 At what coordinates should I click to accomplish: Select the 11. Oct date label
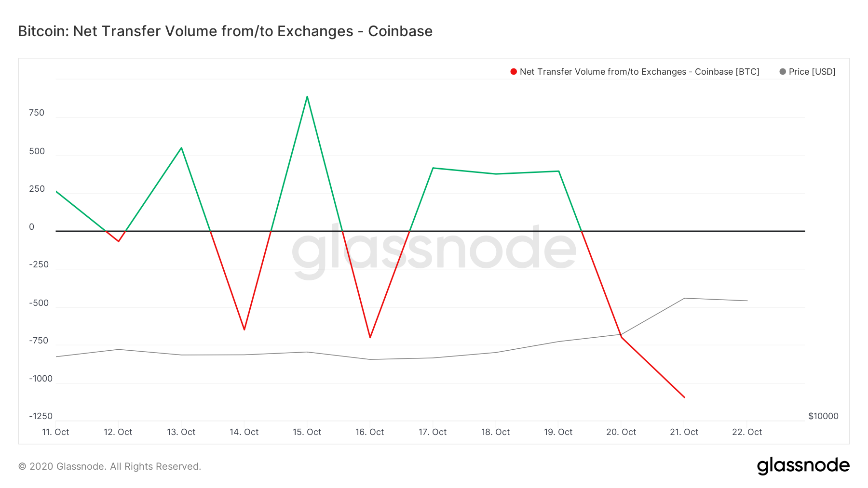(55, 432)
